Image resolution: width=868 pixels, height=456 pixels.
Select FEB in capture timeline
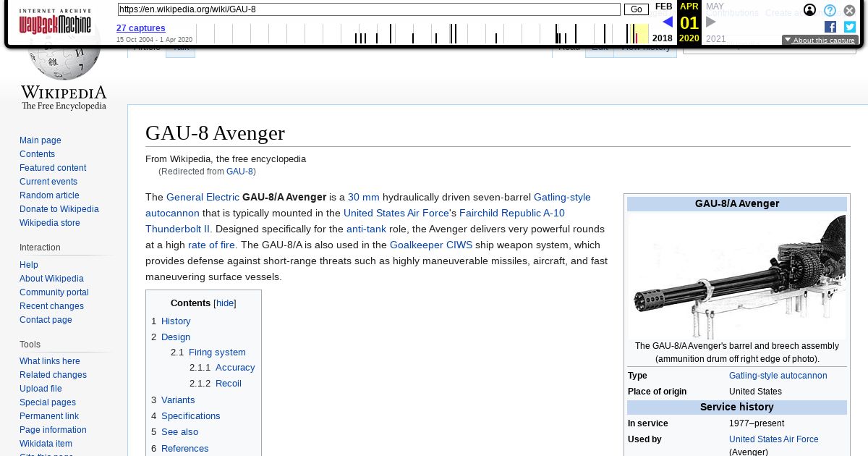coord(663,7)
